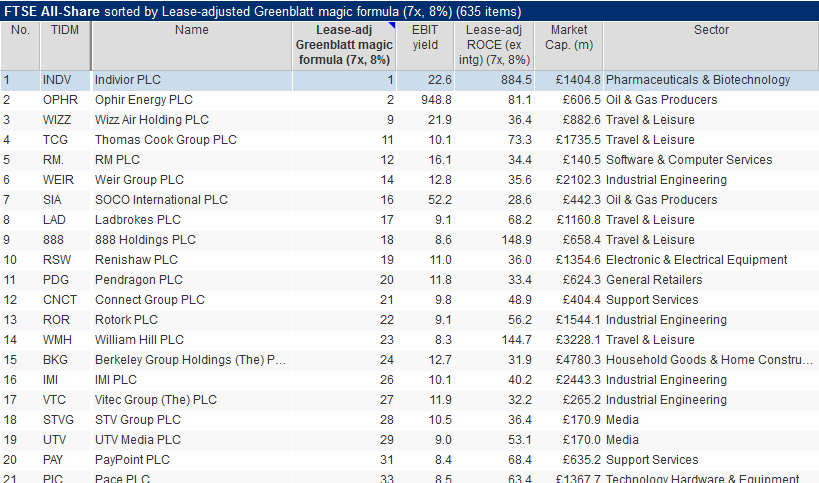Click market cap £606.5
819x483 pixels.
[x=581, y=100]
